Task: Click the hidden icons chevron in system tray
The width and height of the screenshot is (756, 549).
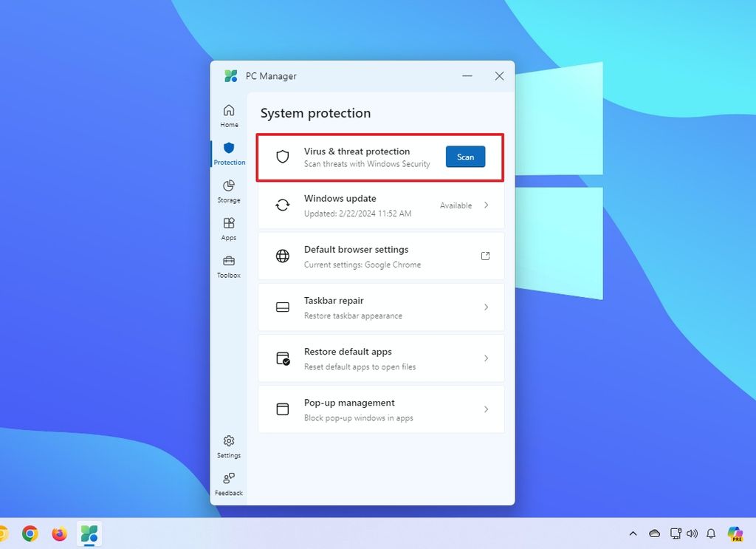Action: [633, 533]
